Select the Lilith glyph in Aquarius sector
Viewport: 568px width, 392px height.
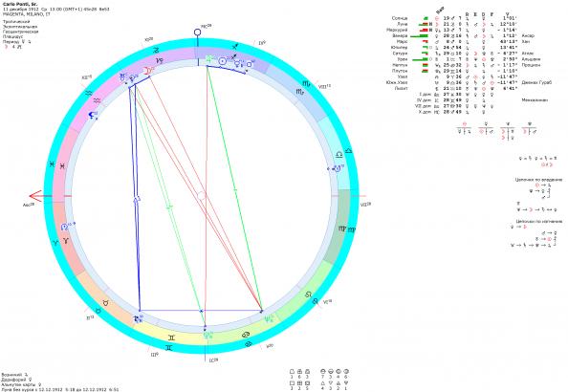(93, 116)
